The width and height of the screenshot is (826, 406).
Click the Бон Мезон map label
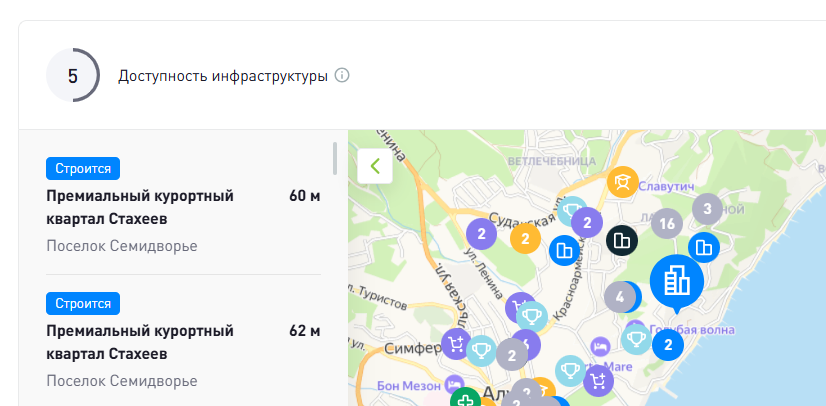(x=408, y=386)
